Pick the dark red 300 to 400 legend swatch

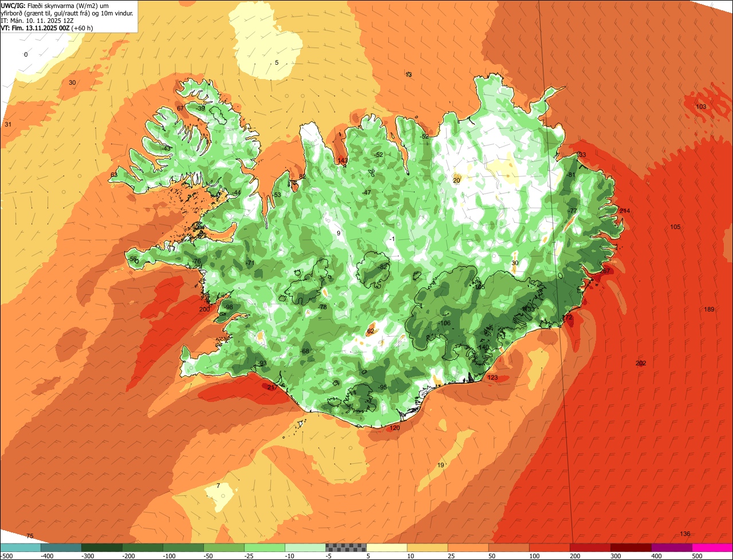tap(630, 547)
